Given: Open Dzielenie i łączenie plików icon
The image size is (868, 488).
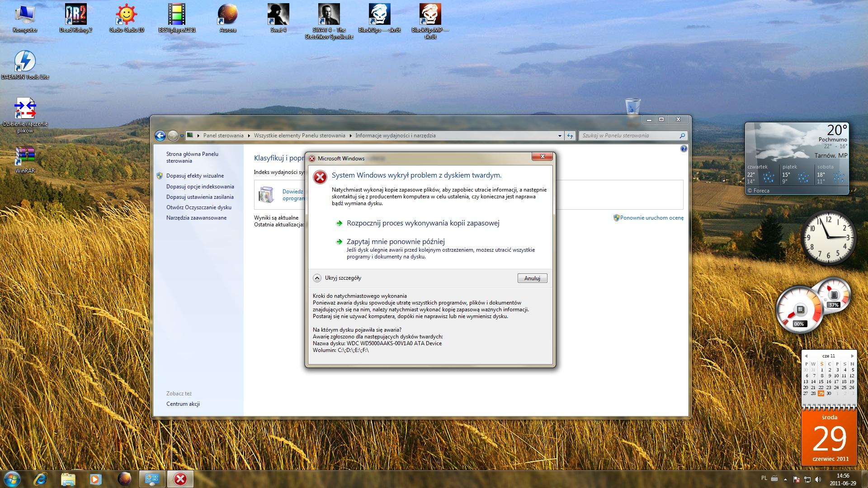Looking at the screenshot, I should (25, 116).
